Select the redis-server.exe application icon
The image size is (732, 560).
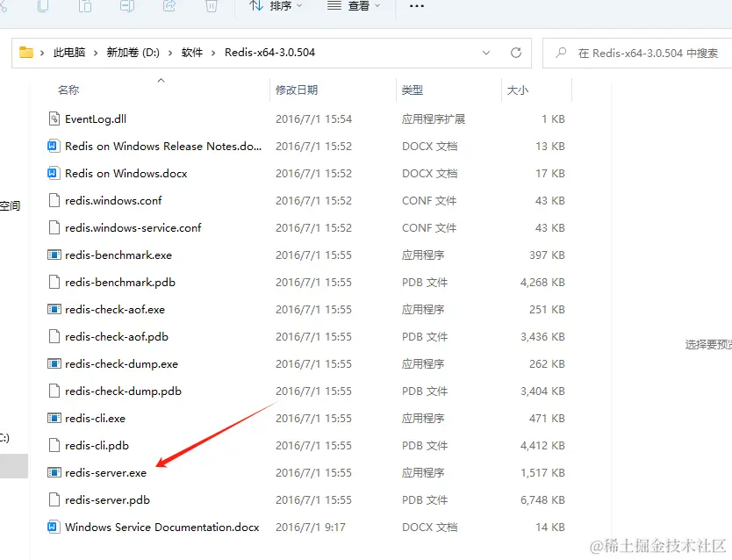pyautogui.click(x=54, y=473)
